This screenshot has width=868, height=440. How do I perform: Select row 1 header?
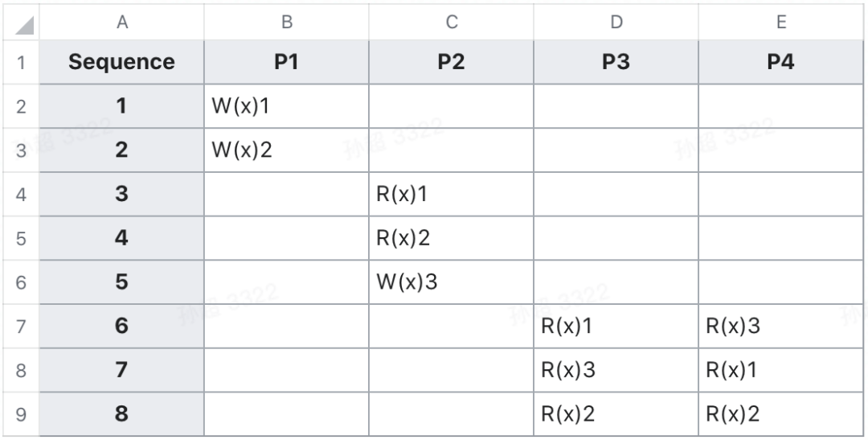21,62
